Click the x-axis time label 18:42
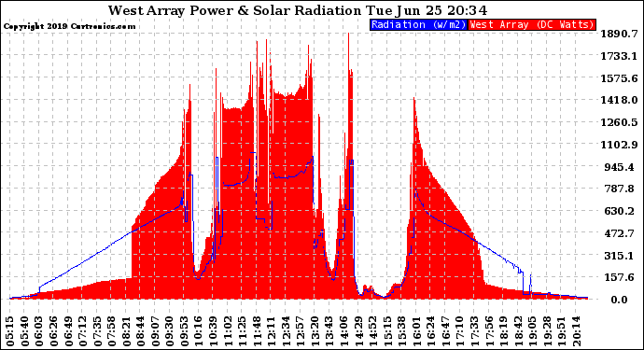This screenshot has height=350, width=644. [517, 331]
